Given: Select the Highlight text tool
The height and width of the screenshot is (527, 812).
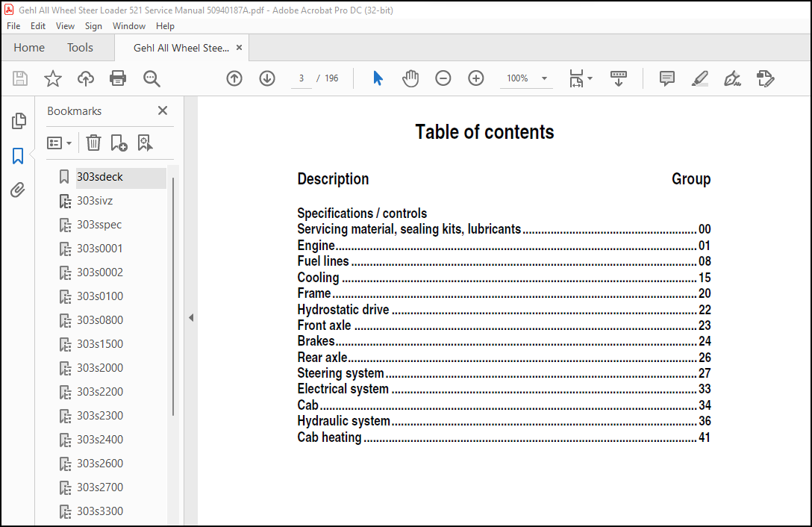Looking at the screenshot, I should [x=699, y=79].
